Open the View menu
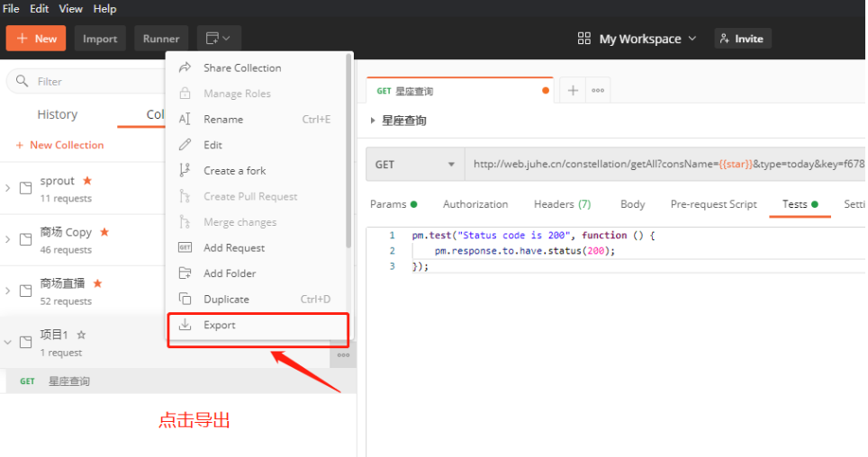Viewport: 868px width, 457px height. pos(70,9)
